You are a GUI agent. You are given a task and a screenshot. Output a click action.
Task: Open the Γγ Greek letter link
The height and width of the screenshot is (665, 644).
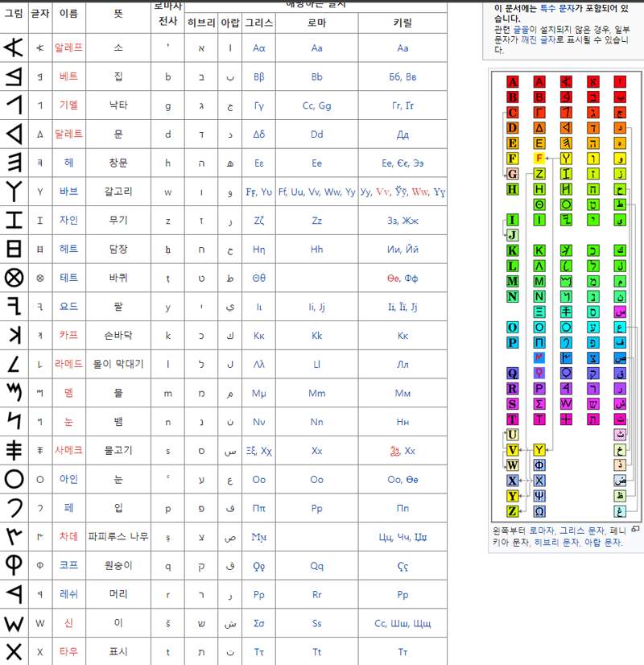click(x=259, y=105)
